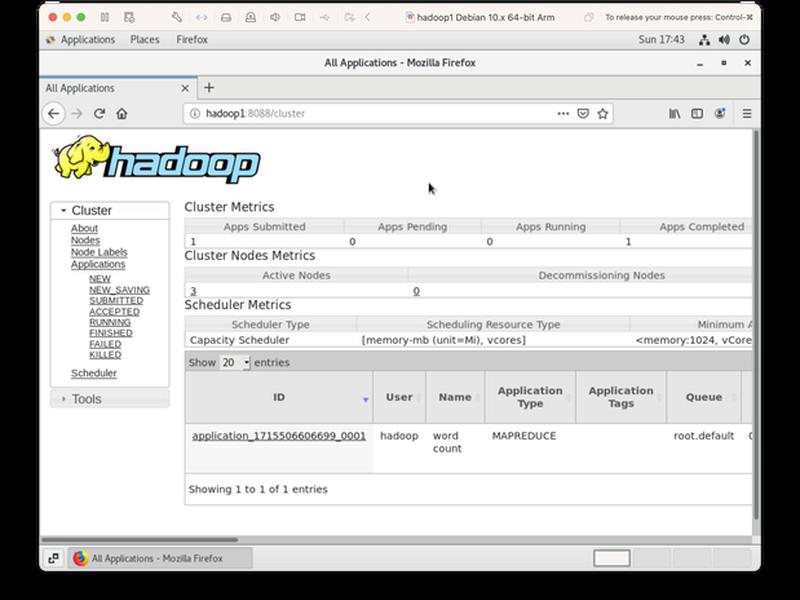
Task: Open the volume control in the GNOME panel
Action: coord(724,40)
